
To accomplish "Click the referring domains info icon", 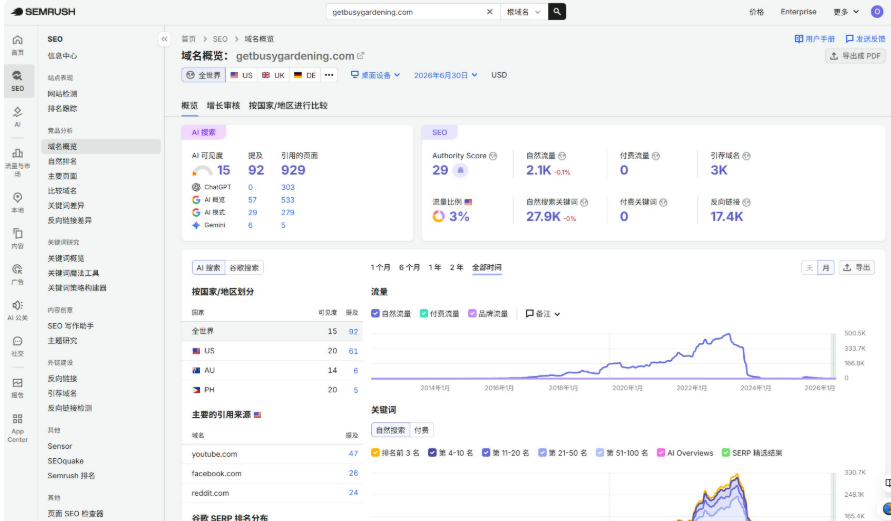I will pyautogui.click(x=747, y=156).
